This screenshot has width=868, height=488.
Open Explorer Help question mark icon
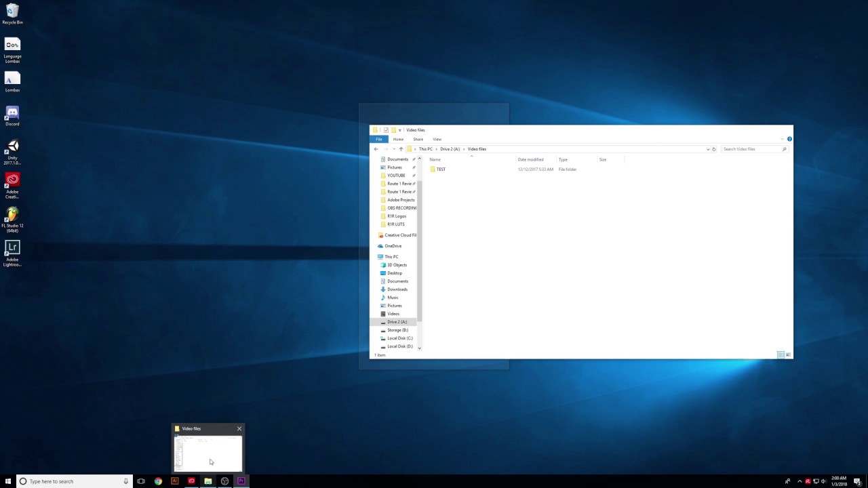(789, 139)
